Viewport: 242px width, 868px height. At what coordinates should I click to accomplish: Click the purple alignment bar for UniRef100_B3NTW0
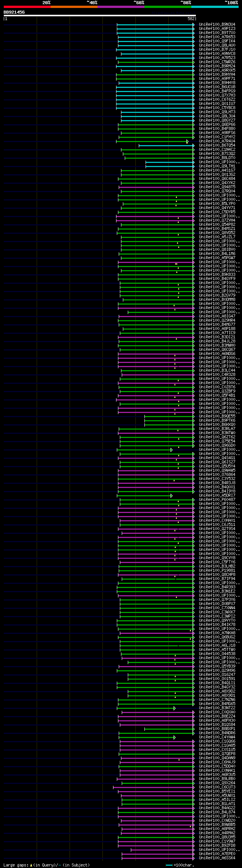tap(157, 433)
